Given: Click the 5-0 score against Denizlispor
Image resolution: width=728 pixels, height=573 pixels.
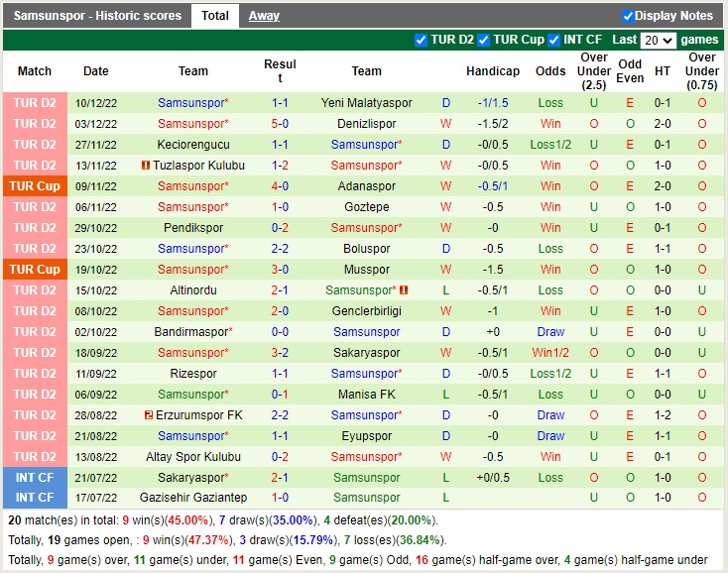Looking at the screenshot, I should 280,124.
